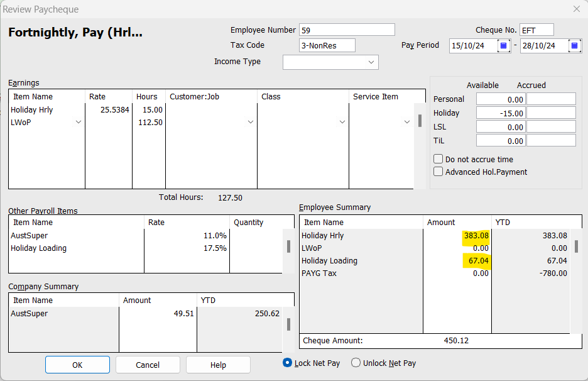
Task: Click the Cheque Amount value 450.12
Action: 456,341
